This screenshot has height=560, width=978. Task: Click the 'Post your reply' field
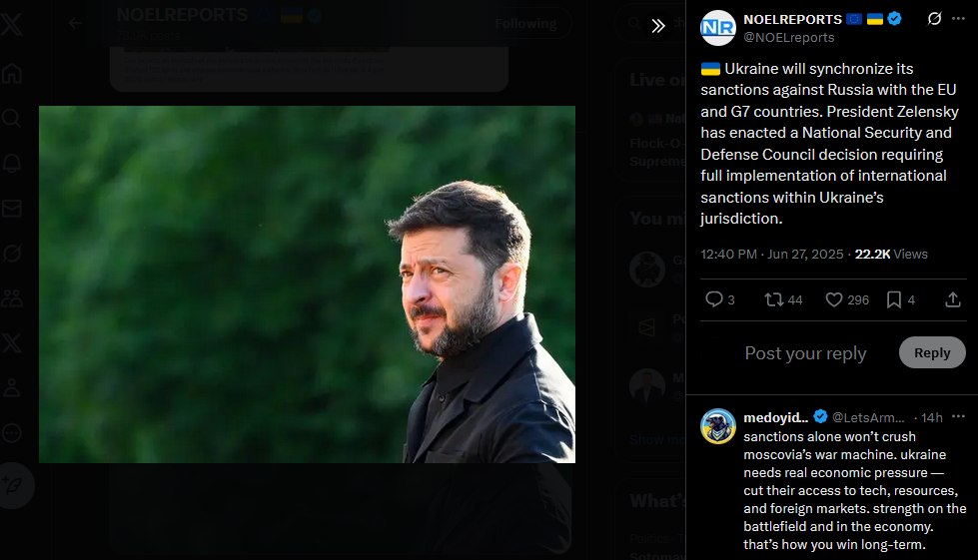(x=805, y=353)
